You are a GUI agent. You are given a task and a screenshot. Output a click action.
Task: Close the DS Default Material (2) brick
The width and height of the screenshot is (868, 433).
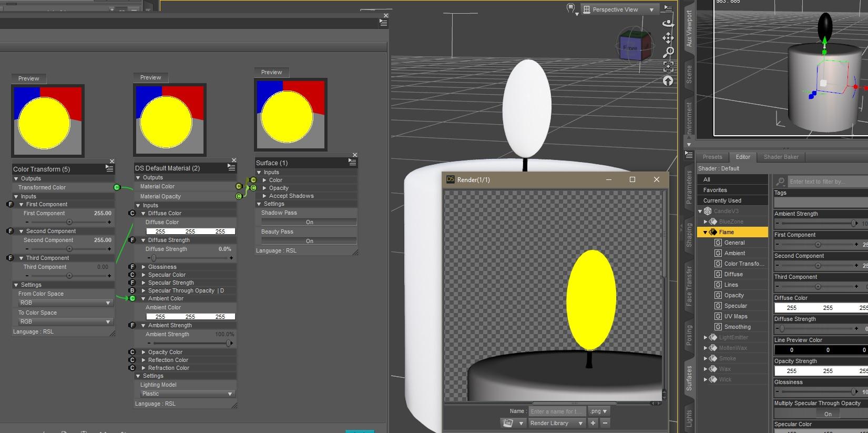click(x=234, y=160)
